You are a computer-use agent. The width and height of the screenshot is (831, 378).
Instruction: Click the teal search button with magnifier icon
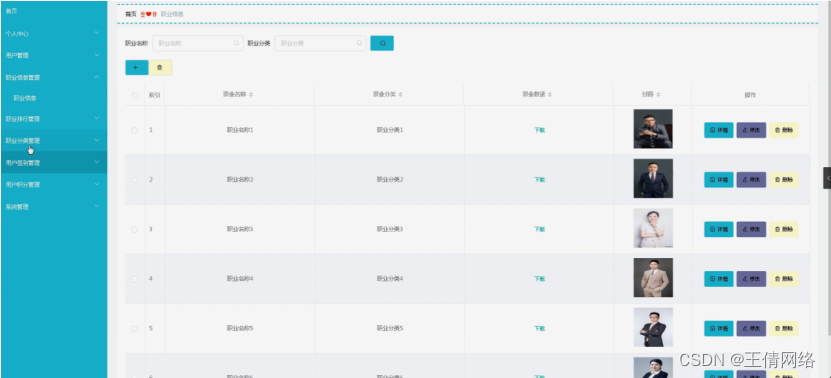coord(382,43)
